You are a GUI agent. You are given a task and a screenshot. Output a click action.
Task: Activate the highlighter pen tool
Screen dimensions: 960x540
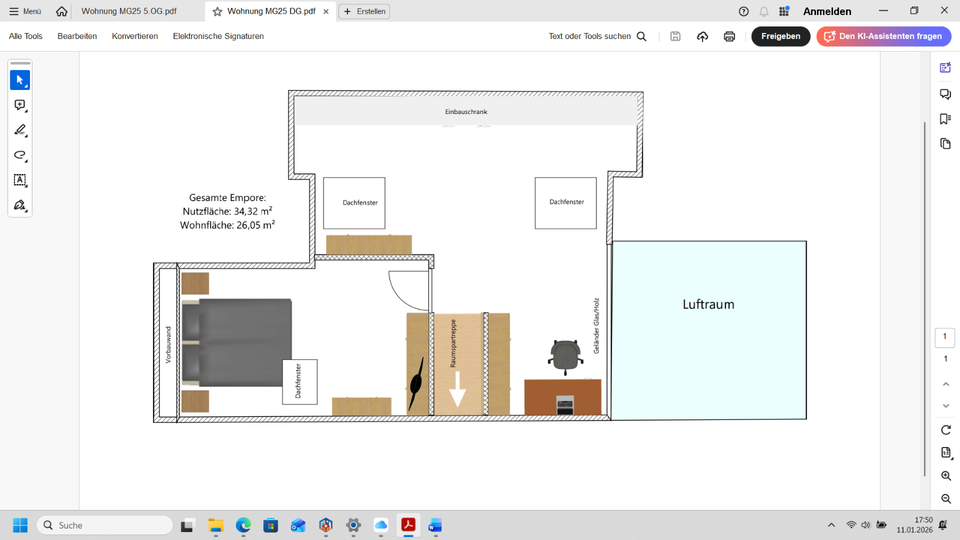pyautogui.click(x=20, y=130)
